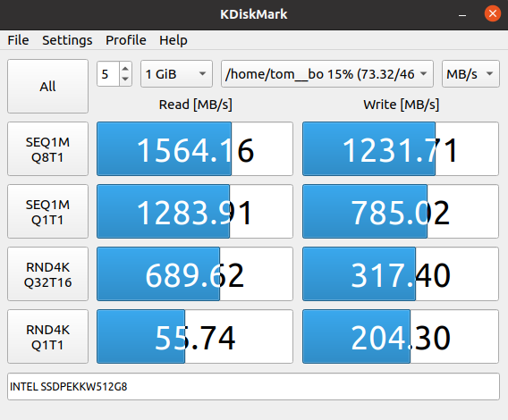Click the Write [MB/s] column header

pos(401,105)
